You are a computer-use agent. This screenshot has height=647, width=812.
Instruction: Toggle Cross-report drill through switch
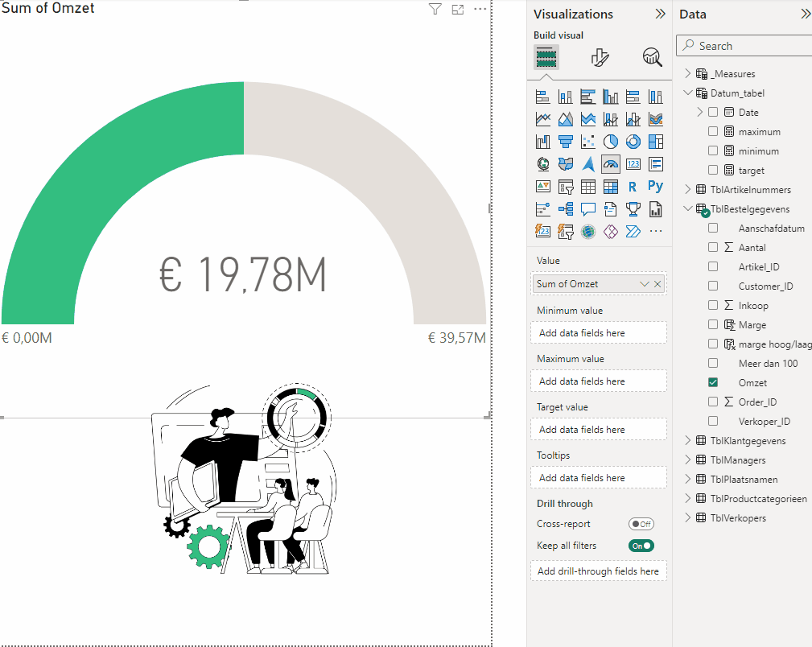641,524
